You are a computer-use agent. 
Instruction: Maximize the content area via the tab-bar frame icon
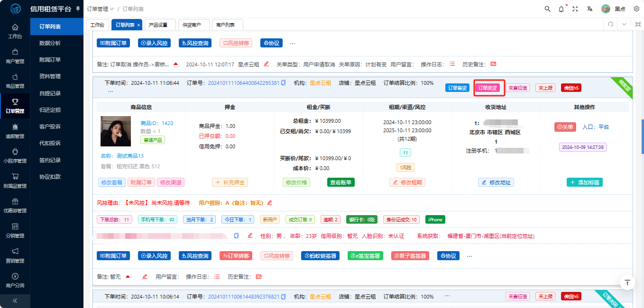click(638, 24)
